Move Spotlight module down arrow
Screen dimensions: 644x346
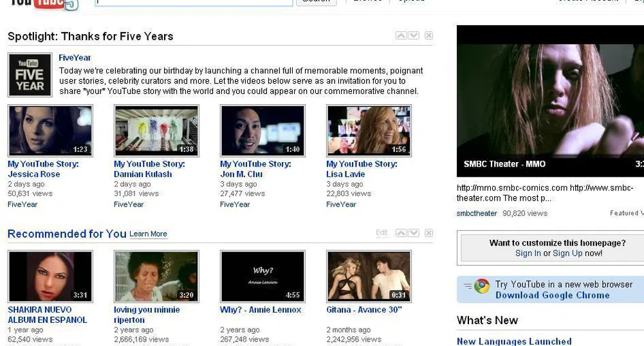[414, 35]
